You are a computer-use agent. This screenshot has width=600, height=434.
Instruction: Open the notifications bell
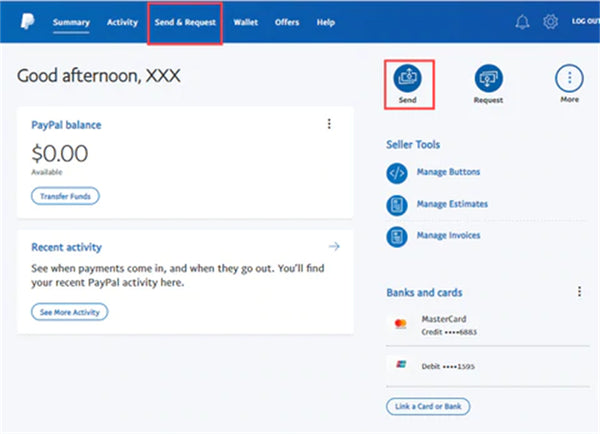[521, 22]
